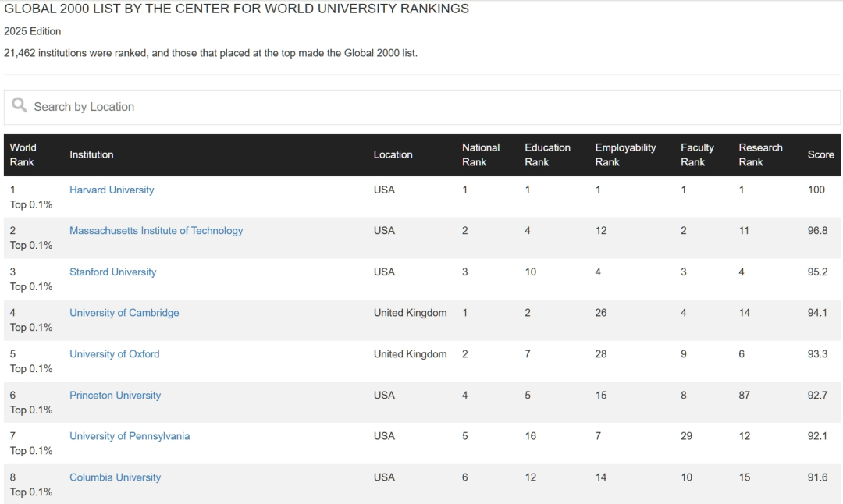Screen dimensions: 843x504
Task: Click the Employability Rank column header
Action: tap(625, 154)
